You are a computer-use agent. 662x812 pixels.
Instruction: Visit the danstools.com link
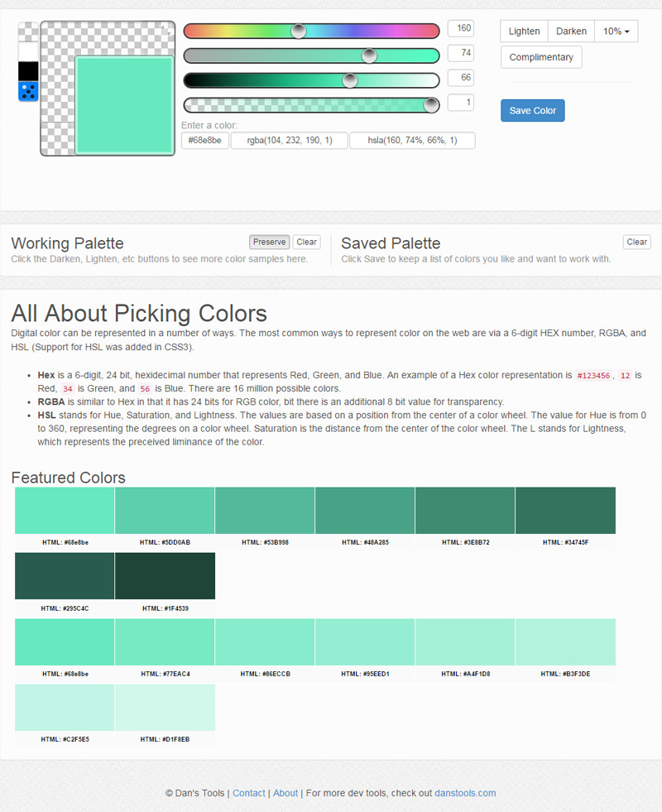465,793
